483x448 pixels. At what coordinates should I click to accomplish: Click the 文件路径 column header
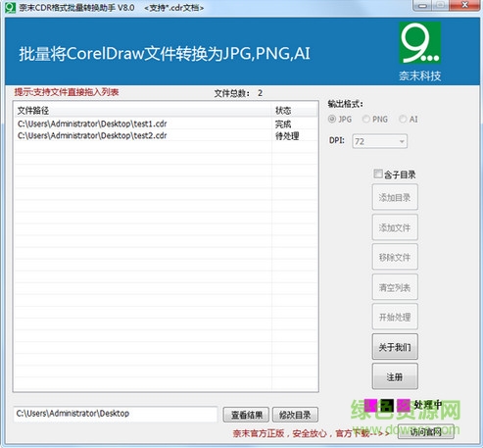pyautogui.click(x=143, y=111)
